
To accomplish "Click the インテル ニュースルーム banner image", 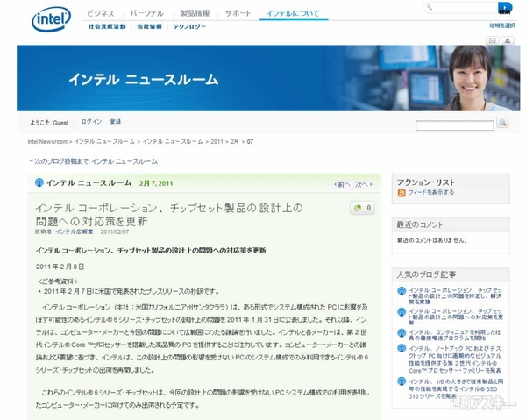I will point(268,78).
